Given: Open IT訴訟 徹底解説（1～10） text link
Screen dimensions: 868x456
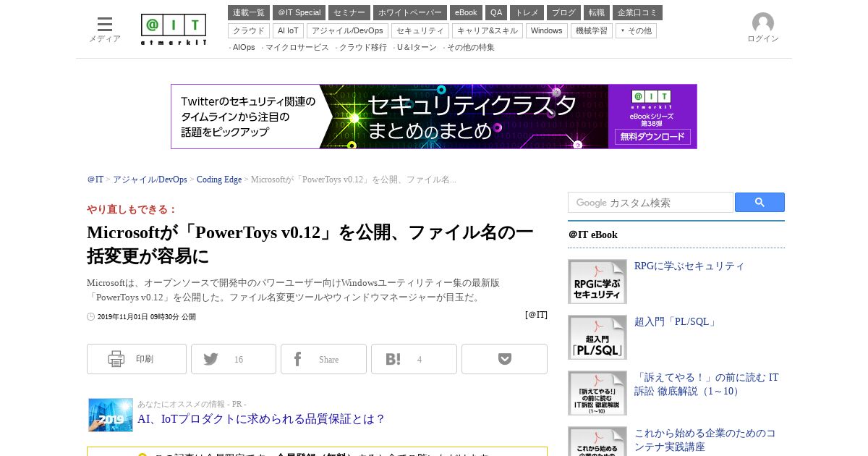Looking at the screenshot, I should 707,384.
